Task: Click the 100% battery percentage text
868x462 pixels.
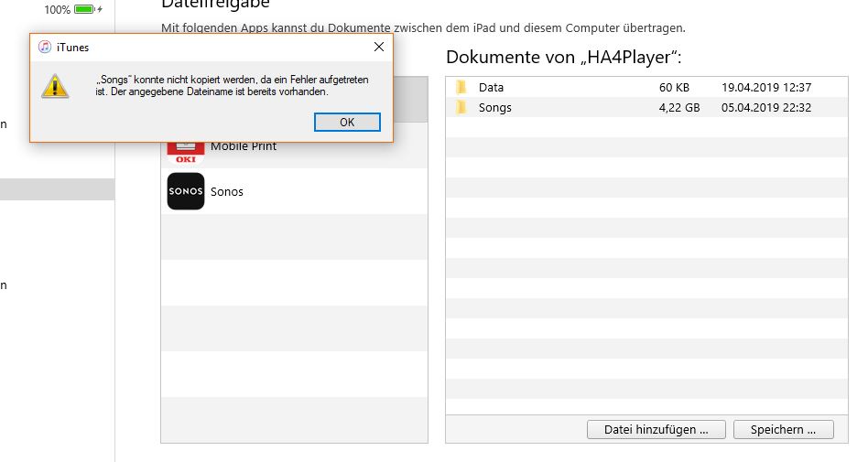Action: point(57,9)
